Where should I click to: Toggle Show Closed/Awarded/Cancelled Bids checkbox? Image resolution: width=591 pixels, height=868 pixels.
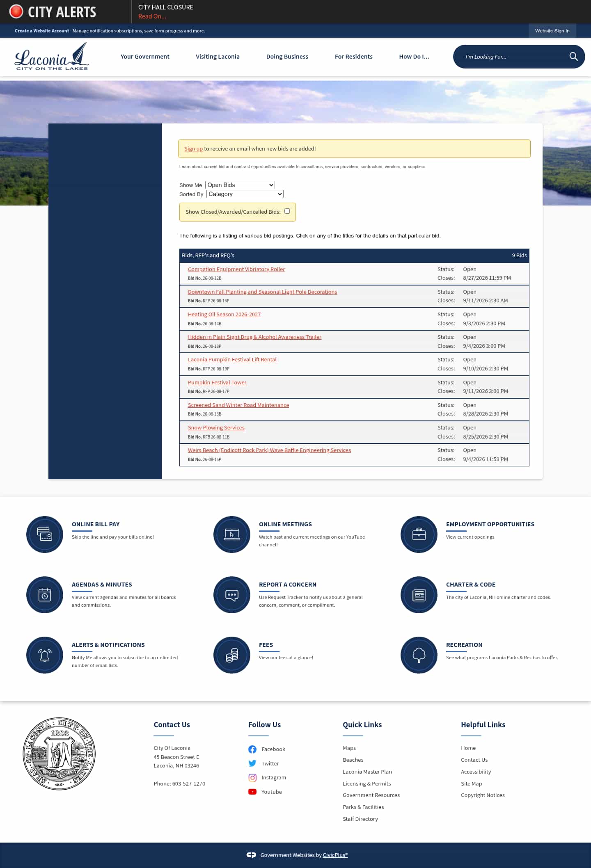[287, 211]
